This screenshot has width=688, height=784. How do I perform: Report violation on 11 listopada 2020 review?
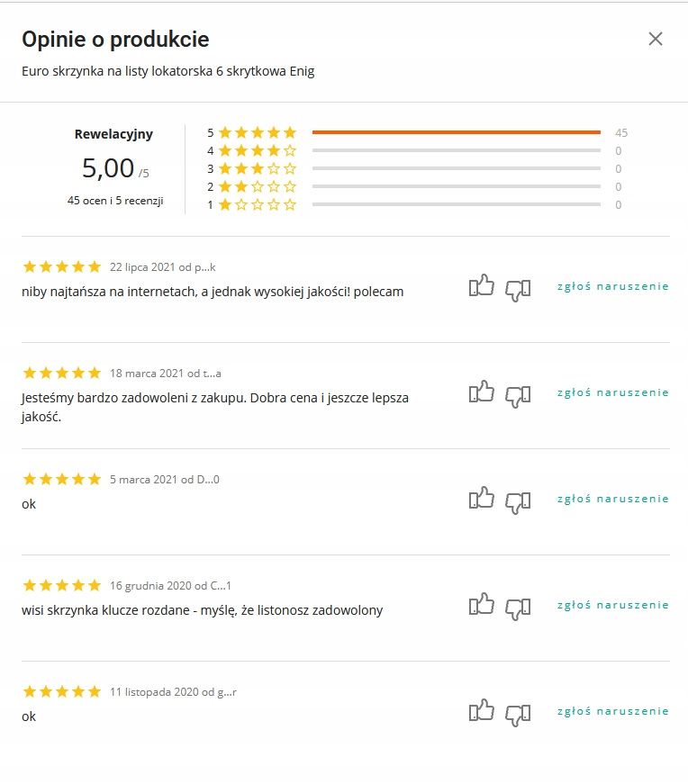612,711
